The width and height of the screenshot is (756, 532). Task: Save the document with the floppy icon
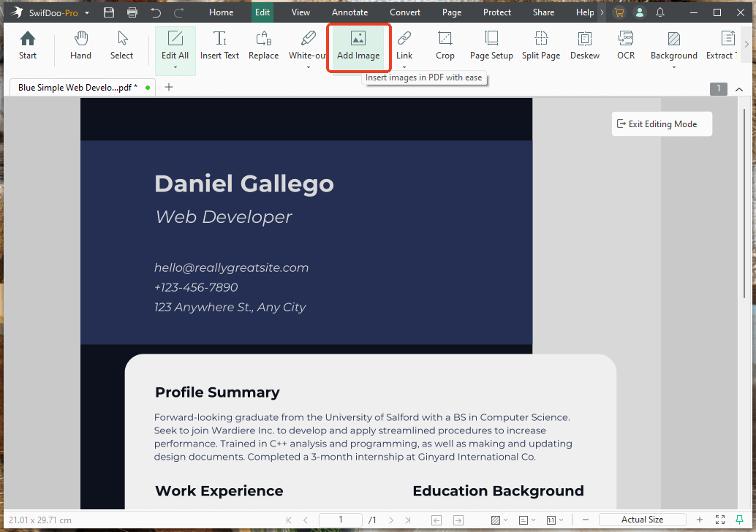(109, 12)
